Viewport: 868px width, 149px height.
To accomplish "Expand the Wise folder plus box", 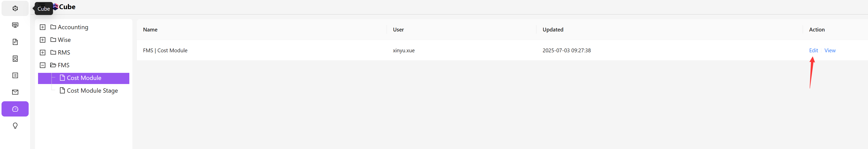I will pos(42,40).
